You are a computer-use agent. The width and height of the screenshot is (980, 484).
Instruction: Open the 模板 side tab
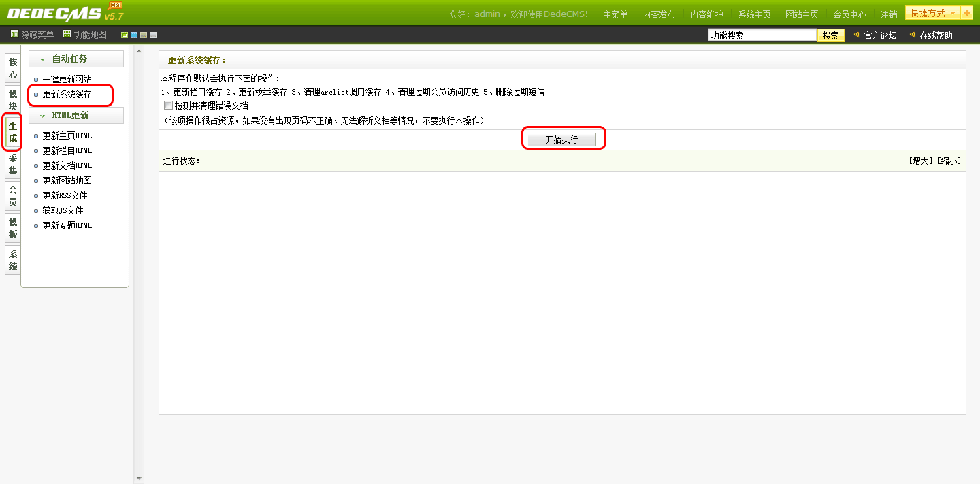click(x=13, y=228)
